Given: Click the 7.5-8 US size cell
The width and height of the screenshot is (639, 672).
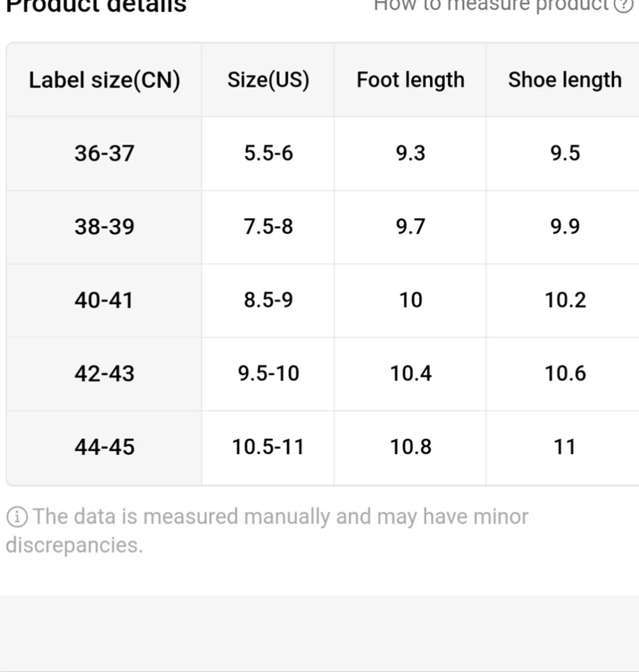Looking at the screenshot, I should (268, 227).
